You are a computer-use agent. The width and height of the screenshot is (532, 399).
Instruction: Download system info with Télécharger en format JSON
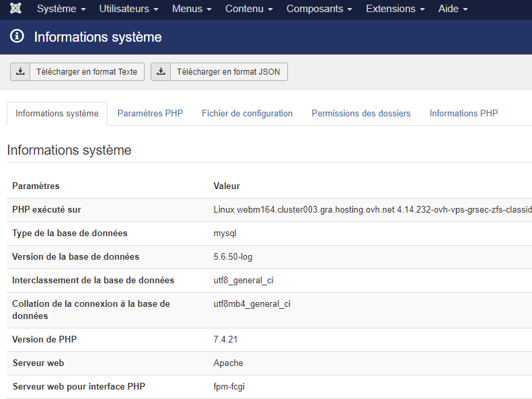(219, 71)
